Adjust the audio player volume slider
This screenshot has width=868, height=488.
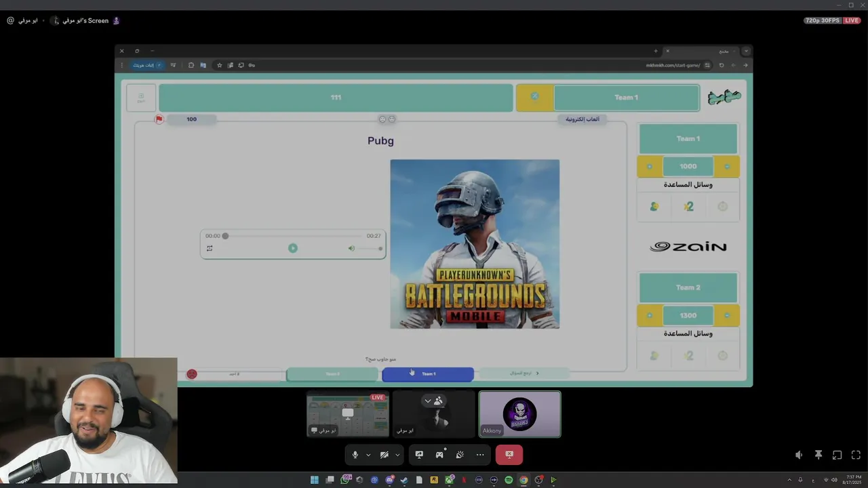click(x=370, y=248)
